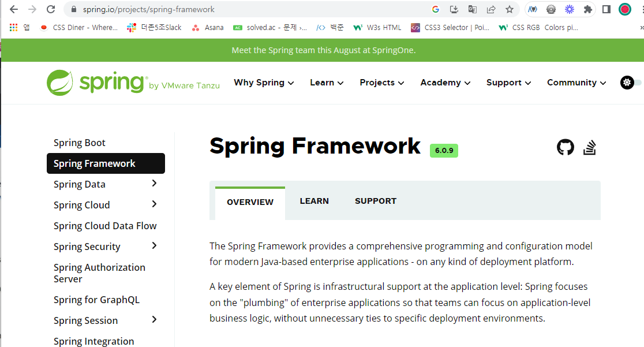This screenshot has width=644, height=347.
Task: Click the Google icon in address bar
Action: click(x=436, y=9)
